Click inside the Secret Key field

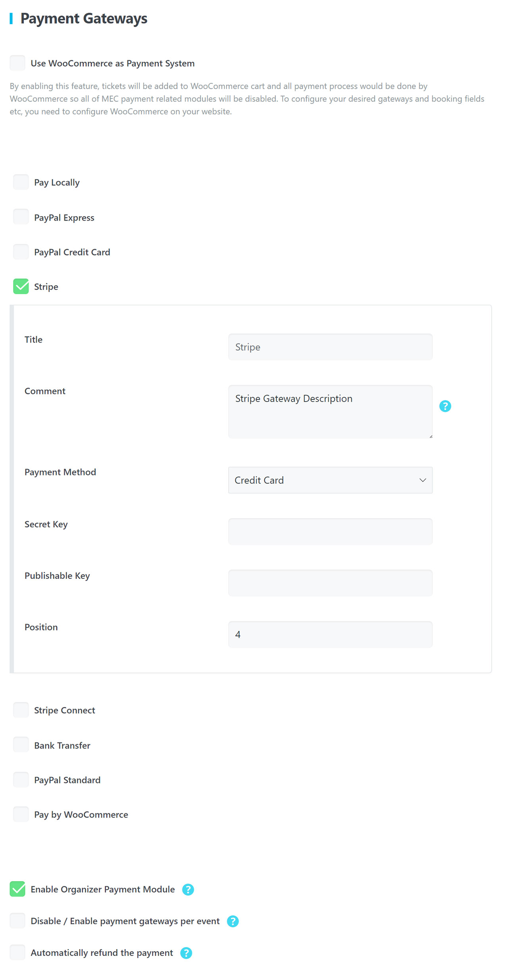tap(330, 532)
